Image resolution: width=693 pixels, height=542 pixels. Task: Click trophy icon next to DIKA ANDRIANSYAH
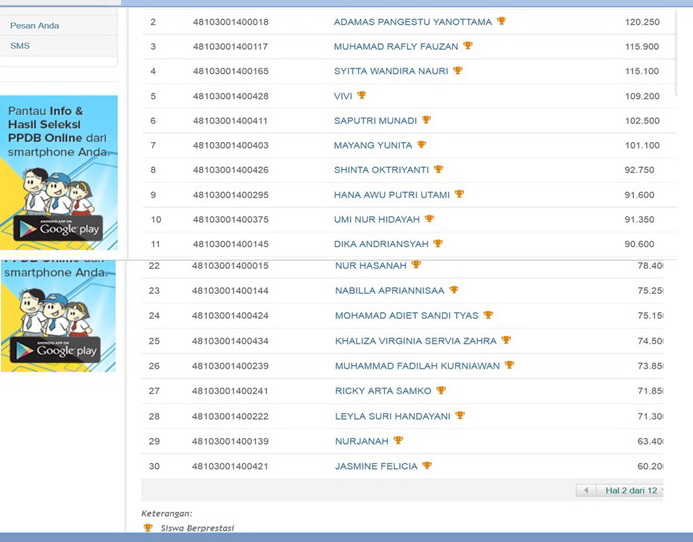(437, 244)
